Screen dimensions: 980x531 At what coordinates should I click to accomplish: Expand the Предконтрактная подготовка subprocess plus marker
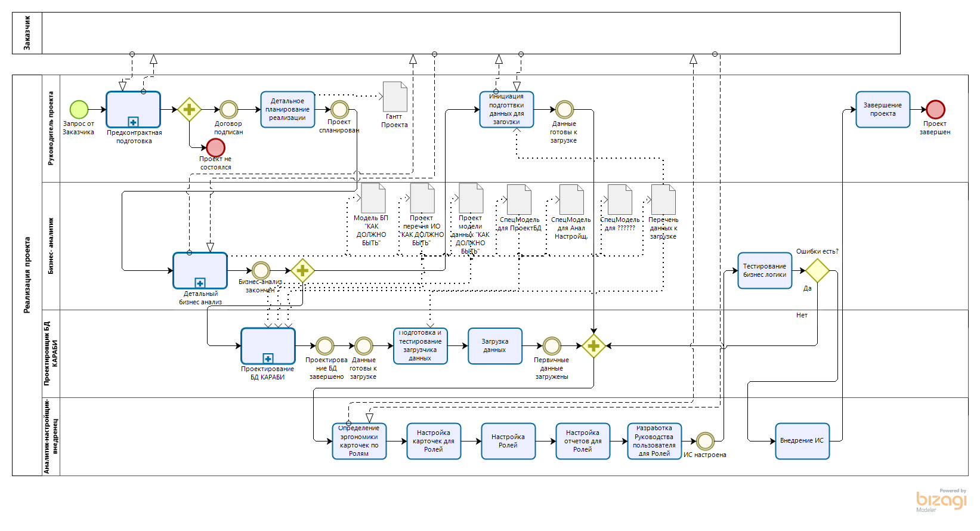[x=133, y=122]
